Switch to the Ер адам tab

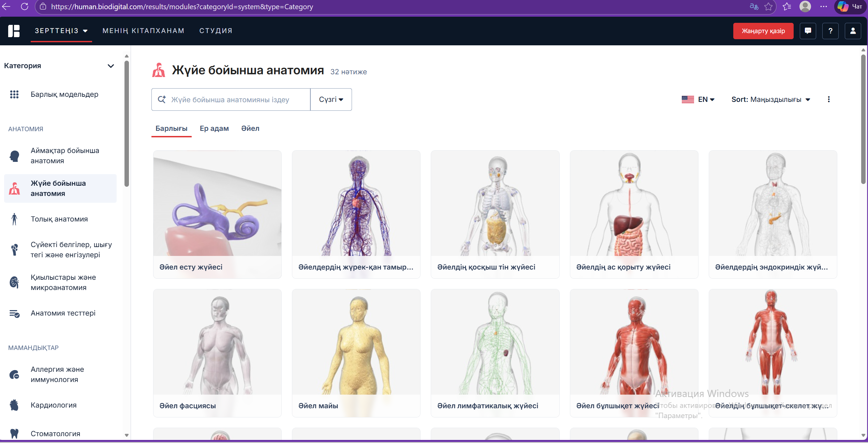214,128
